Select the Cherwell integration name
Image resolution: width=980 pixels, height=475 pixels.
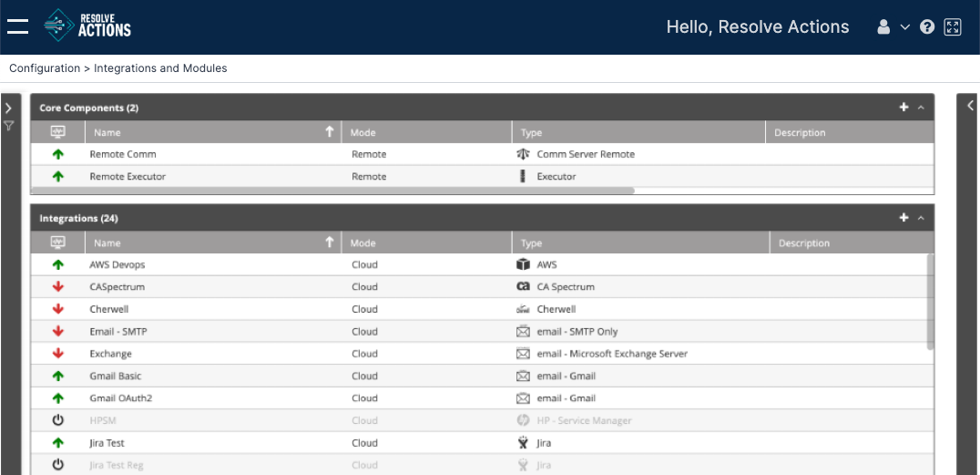click(x=109, y=309)
